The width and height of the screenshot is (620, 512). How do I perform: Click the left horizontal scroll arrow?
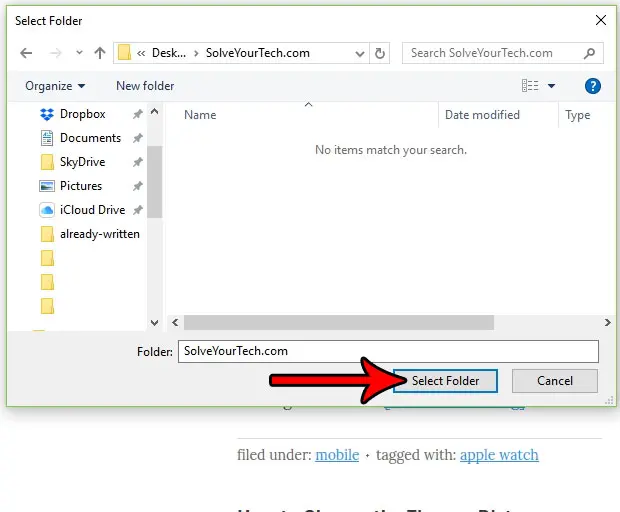175,323
